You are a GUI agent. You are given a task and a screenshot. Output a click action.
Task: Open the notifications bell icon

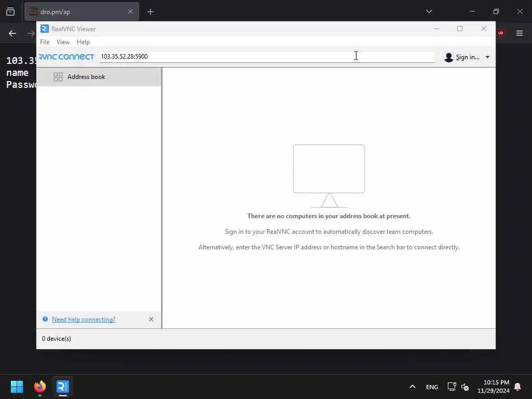(517, 387)
